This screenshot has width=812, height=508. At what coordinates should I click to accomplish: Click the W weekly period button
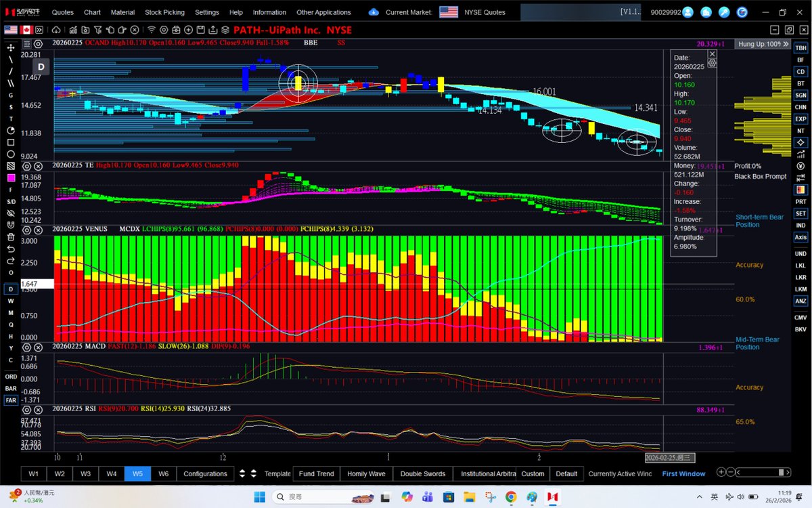[x=11, y=301]
